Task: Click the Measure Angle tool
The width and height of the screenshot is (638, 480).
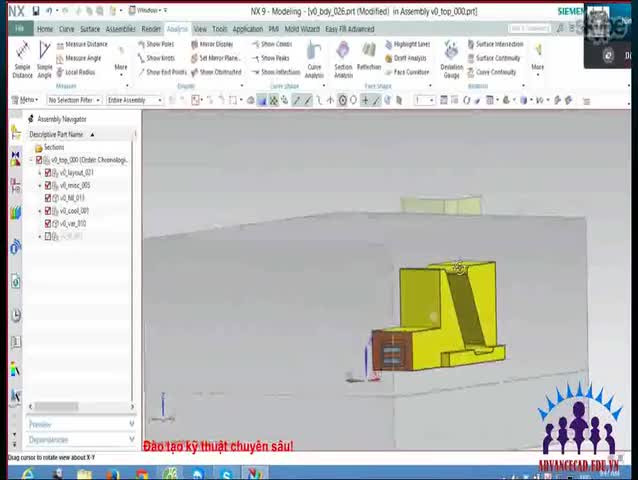Action: pos(79,58)
